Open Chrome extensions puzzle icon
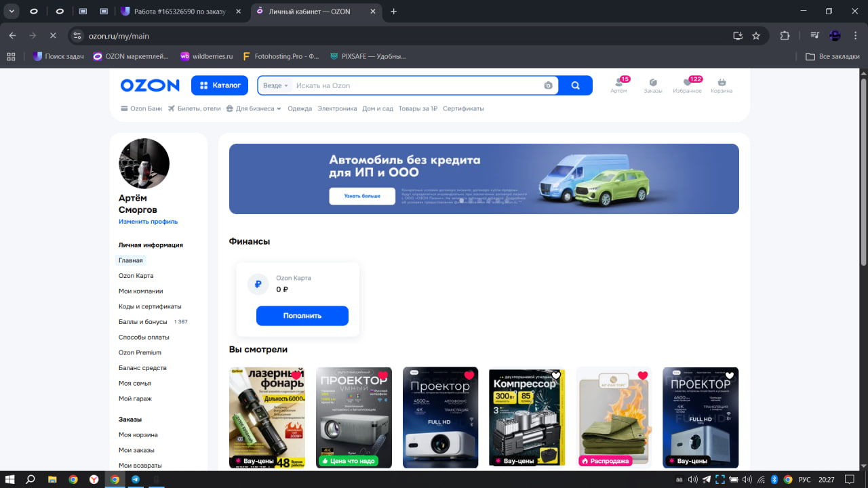868x488 pixels. click(x=785, y=36)
